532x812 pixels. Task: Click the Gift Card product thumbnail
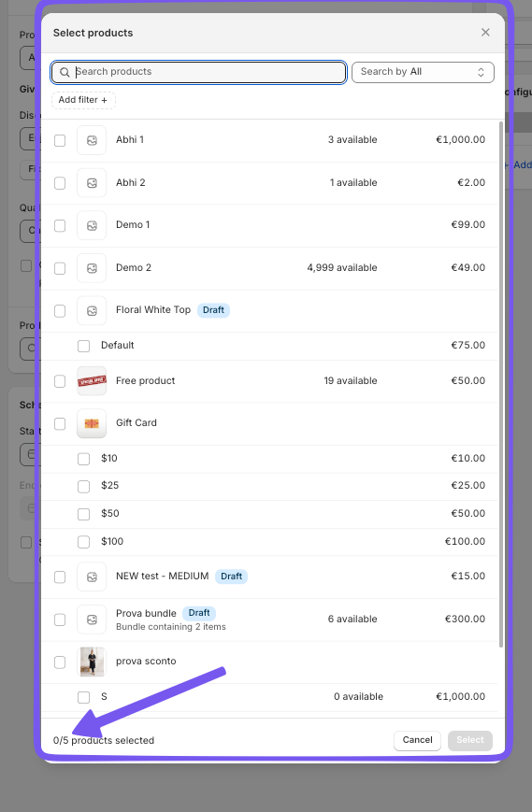pos(92,423)
